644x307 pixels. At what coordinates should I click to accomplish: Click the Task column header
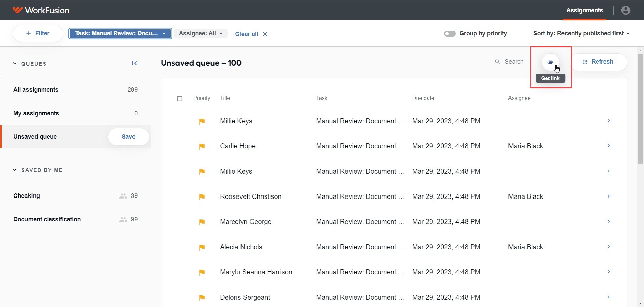(x=321, y=98)
